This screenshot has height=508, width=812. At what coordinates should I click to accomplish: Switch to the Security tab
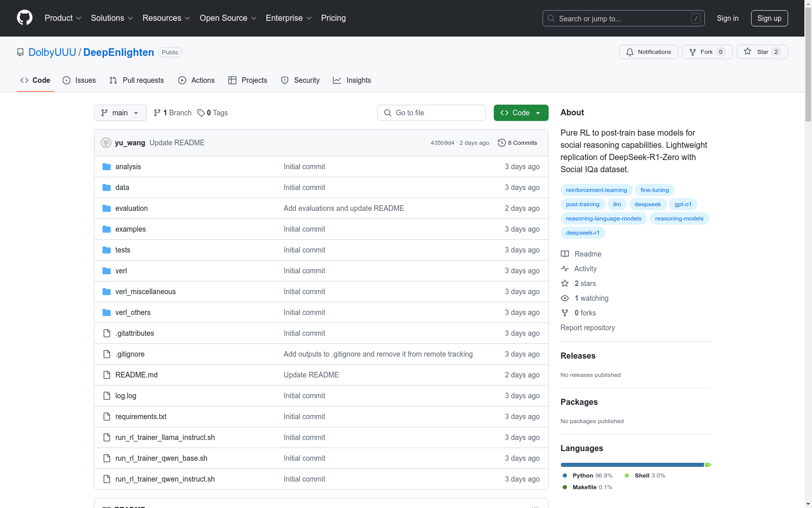coord(300,80)
